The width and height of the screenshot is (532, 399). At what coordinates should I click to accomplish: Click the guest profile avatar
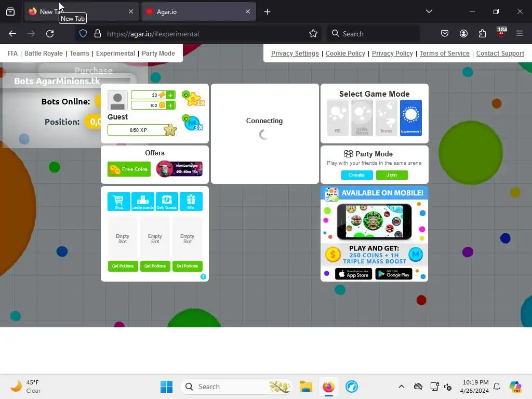click(x=117, y=100)
